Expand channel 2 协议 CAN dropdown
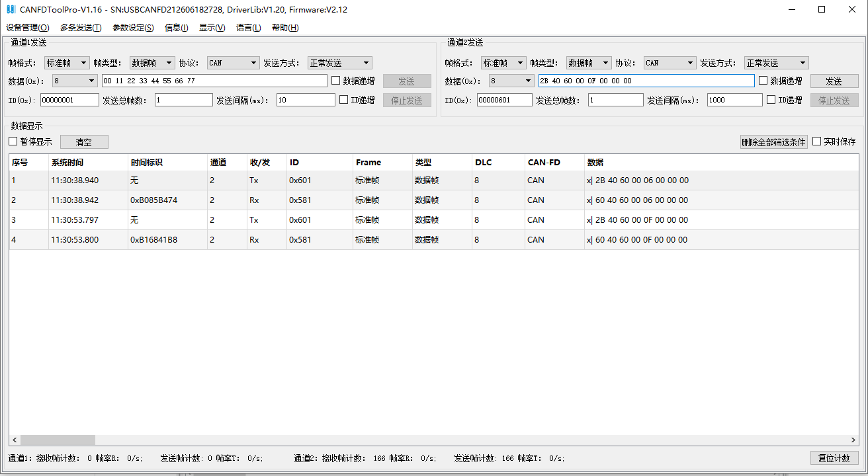This screenshot has height=476, width=868. point(670,63)
